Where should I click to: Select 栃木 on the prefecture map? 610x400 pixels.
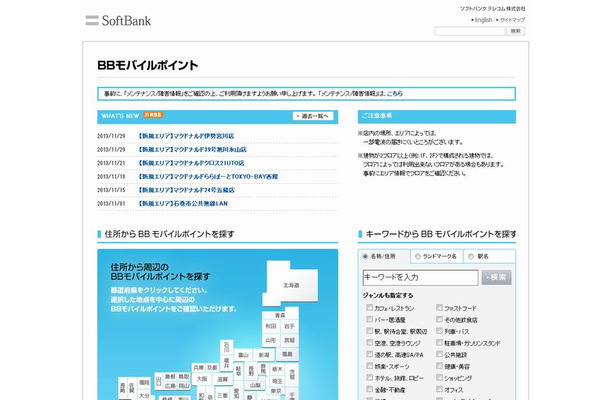(x=277, y=368)
